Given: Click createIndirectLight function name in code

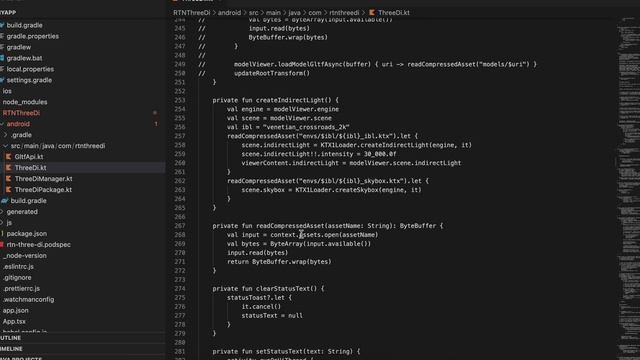Looking at the screenshot, I should point(293,100).
